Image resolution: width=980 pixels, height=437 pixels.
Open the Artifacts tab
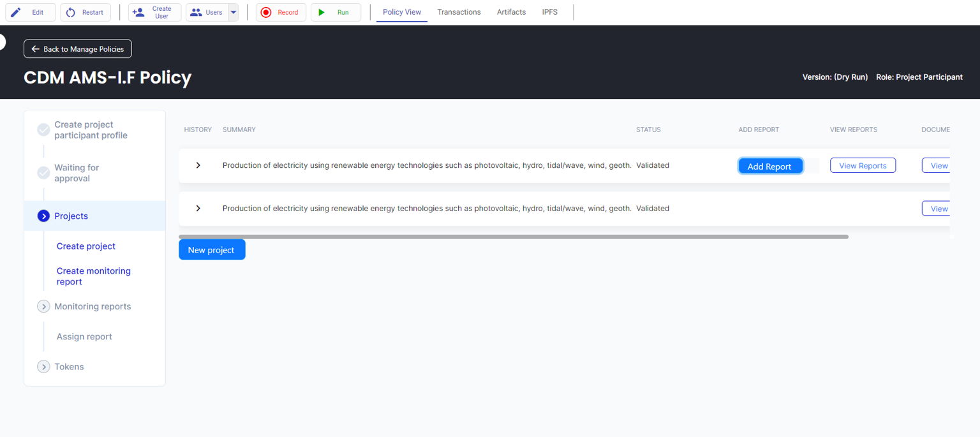(x=511, y=12)
